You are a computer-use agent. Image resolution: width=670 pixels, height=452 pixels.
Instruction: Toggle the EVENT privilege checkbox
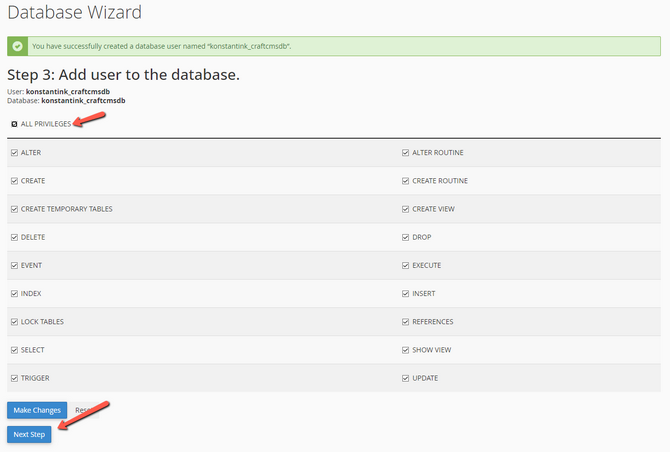pos(14,266)
